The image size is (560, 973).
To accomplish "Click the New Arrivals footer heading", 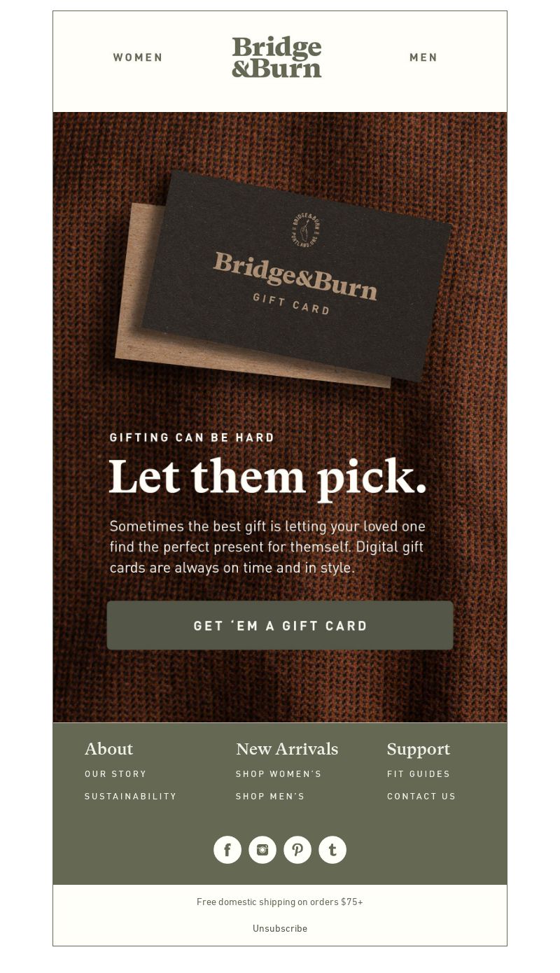I will point(287,749).
